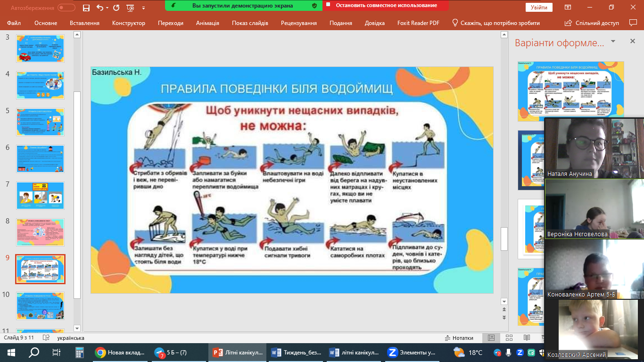Open Word document 'літні канікул...' on taskbar
Screen dimensions: 644x362
pyautogui.click(x=355, y=352)
